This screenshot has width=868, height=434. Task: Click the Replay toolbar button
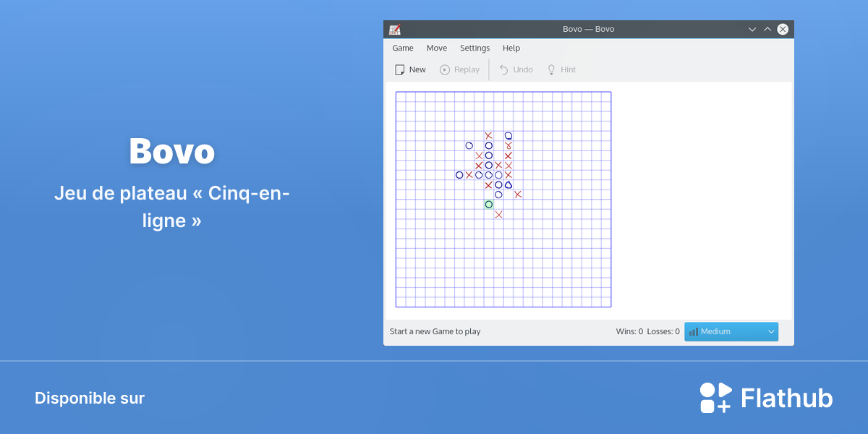(459, 69)
